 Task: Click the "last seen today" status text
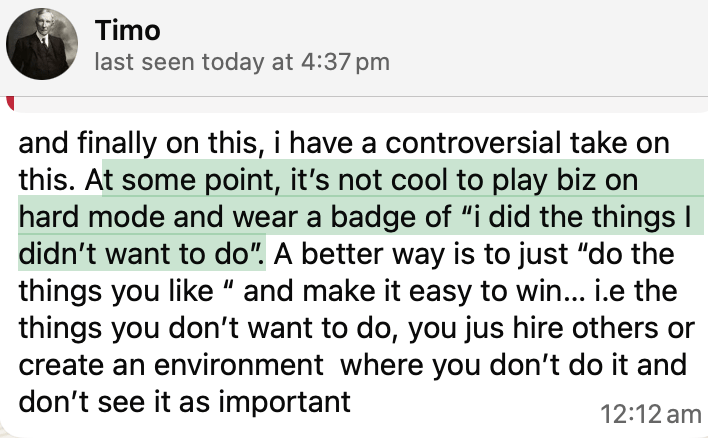(x=240, y=62)
